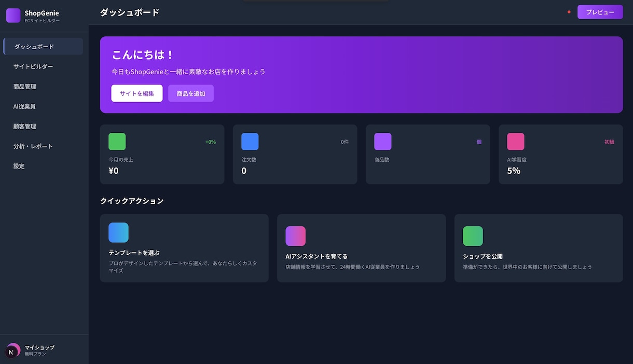Click the blue gradient テンプレートを選ぶ icon
633x364 pixels.
[118, 233]
